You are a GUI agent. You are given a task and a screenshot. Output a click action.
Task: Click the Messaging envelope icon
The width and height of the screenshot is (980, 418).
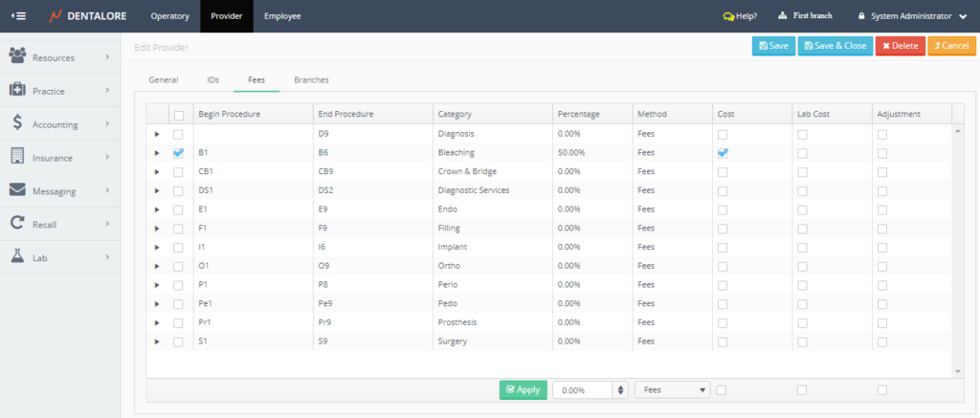coord(17,190)
